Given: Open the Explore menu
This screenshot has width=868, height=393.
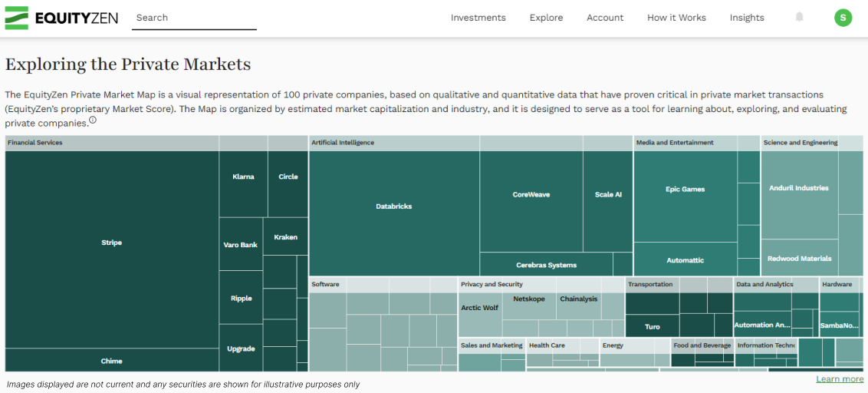Looking at the screenshot, I should pyautogui.click(x=546, y=18).
